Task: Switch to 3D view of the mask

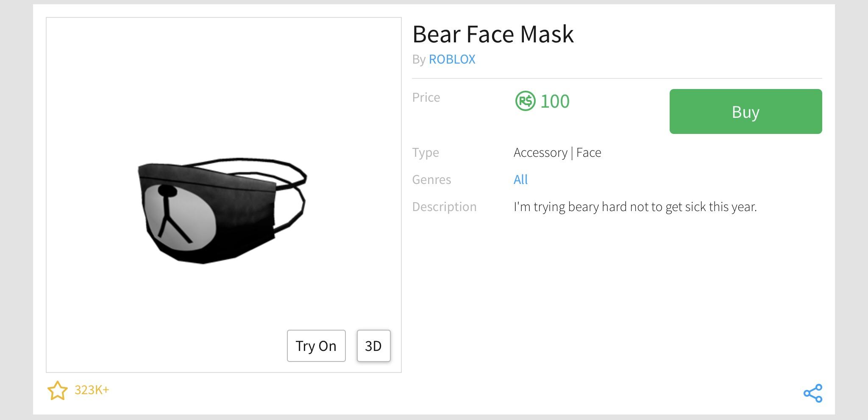Action: pyautogui.click(x=373, y=346)
